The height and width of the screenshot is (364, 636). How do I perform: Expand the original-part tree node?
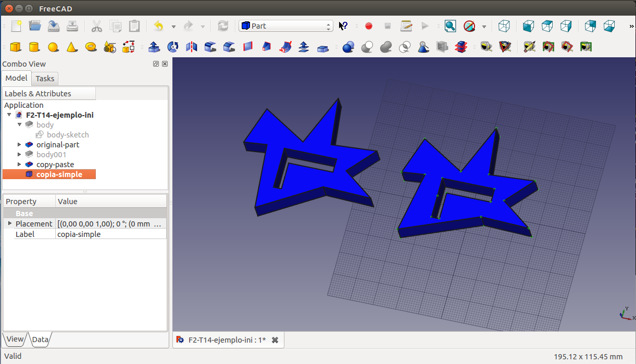(20, 145)
